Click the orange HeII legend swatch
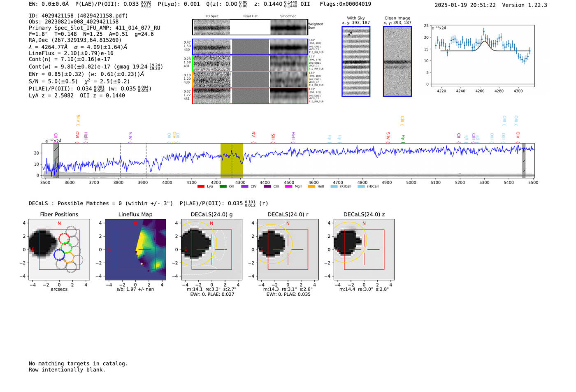The image size is (576, 392). 311,187
